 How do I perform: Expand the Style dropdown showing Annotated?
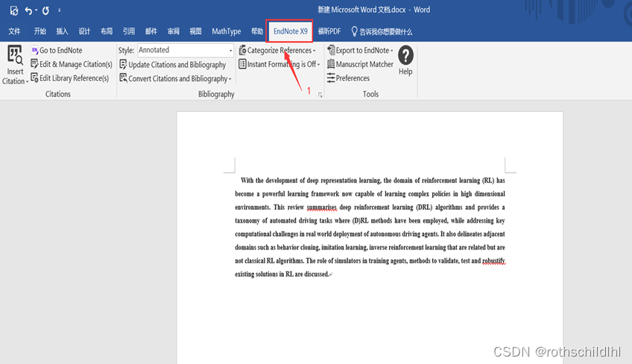230,51
